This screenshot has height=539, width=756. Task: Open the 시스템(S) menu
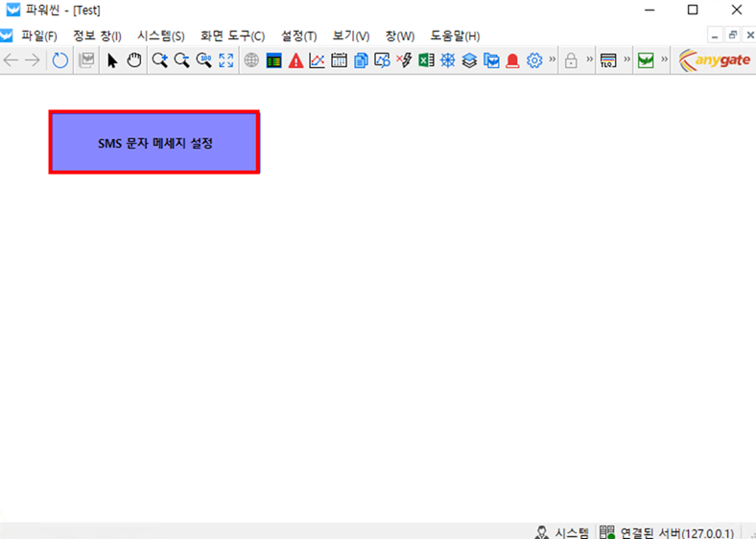[161, 36]
